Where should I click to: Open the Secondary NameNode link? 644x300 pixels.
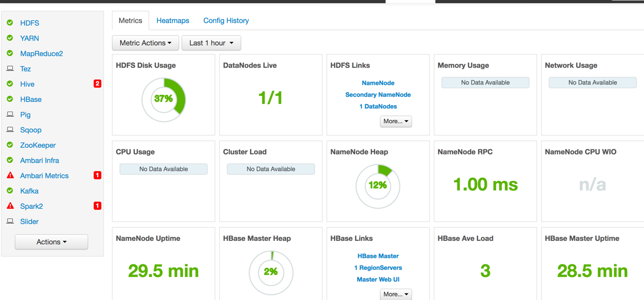pos(378,95)
